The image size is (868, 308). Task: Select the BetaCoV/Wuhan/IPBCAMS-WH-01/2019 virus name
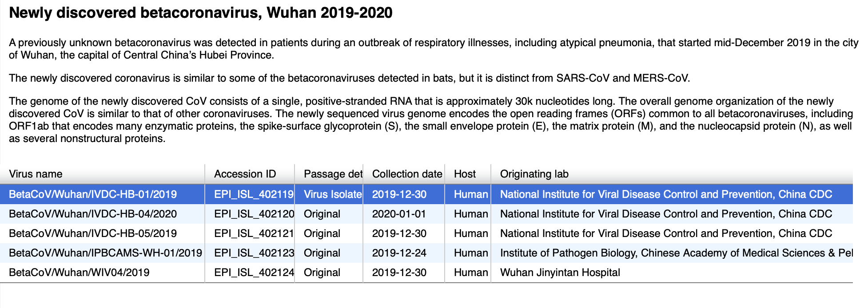105,253
